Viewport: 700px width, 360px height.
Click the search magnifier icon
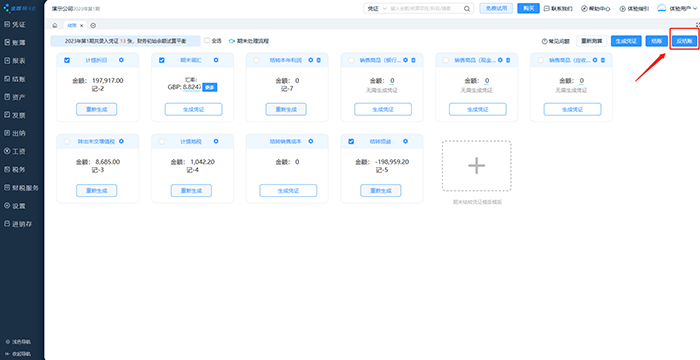point(467,8)
